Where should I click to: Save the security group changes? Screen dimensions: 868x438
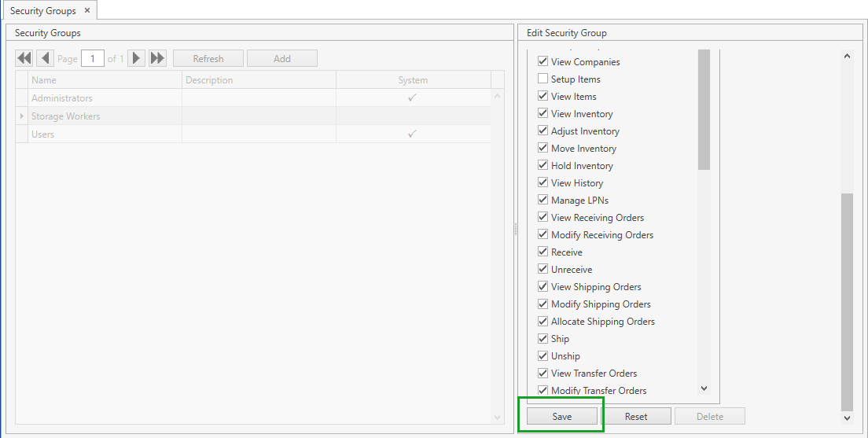[561, 417]
